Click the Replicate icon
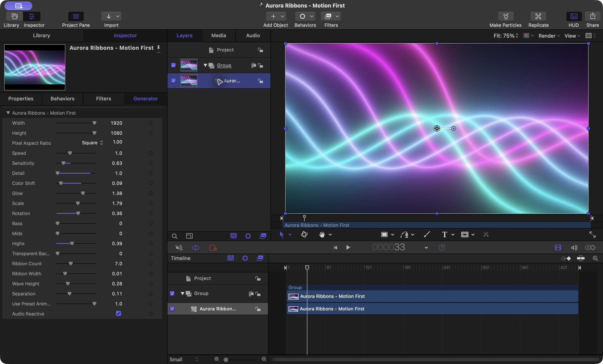 (538, 16)
